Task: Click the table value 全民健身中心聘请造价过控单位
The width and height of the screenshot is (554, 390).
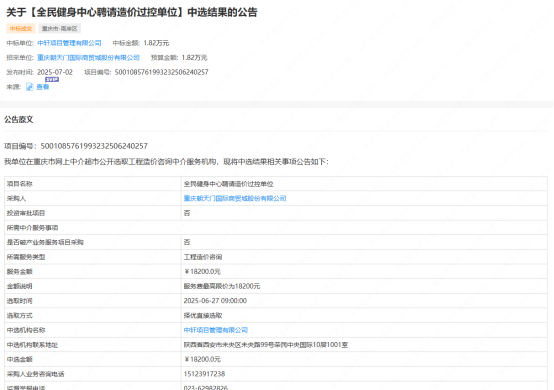Action: 228,184
